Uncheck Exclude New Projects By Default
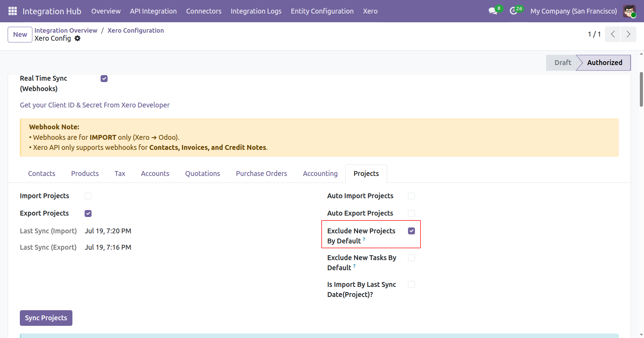 tap(411, 231)
